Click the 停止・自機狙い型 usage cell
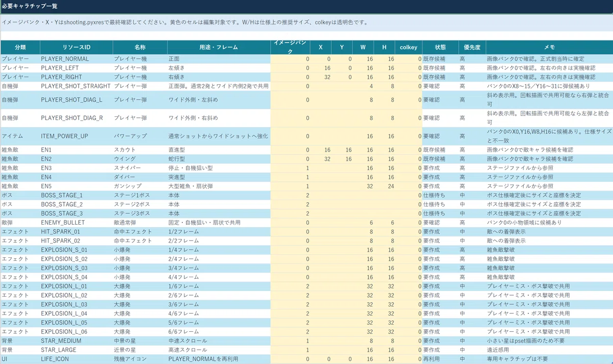The image size is (613, 364). click(x=219, y=168)
